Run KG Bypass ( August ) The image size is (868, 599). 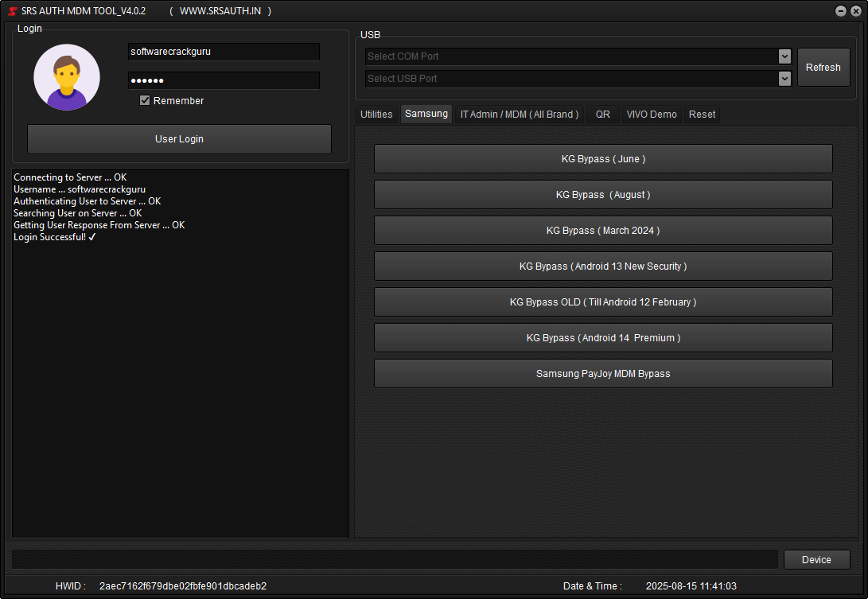(602, 194)
